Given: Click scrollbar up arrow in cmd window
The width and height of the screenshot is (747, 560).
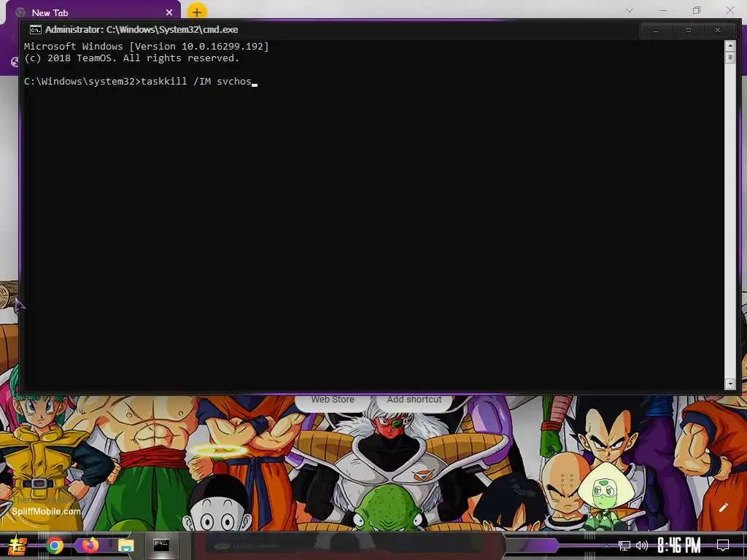Looking at the screenshot, I should coord(729,46).
